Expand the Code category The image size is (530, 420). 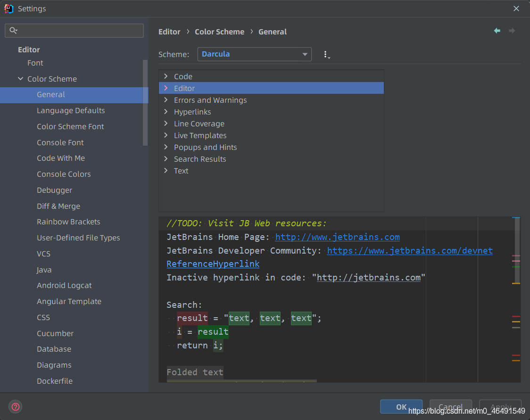point(166,76)
